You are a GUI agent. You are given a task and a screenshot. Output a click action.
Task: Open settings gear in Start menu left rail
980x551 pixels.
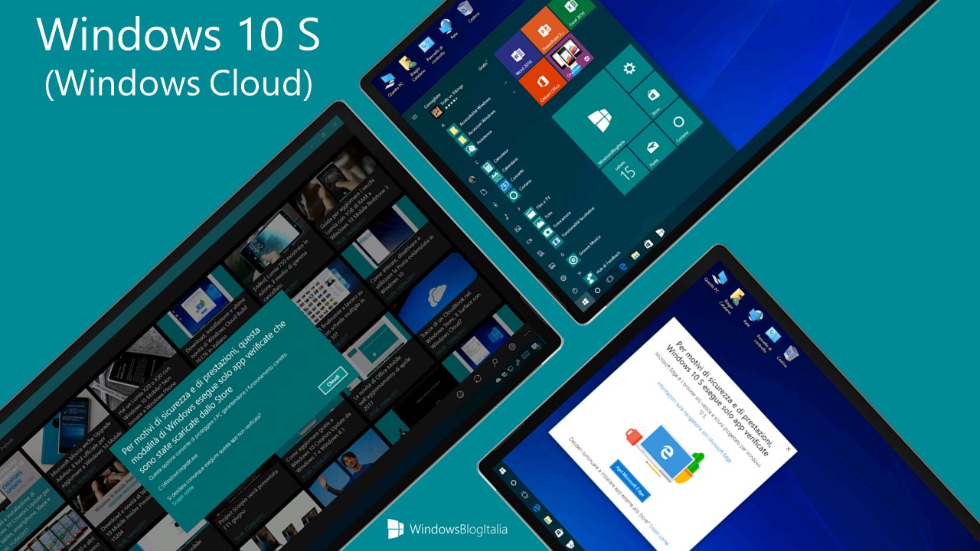click(563, 279)
